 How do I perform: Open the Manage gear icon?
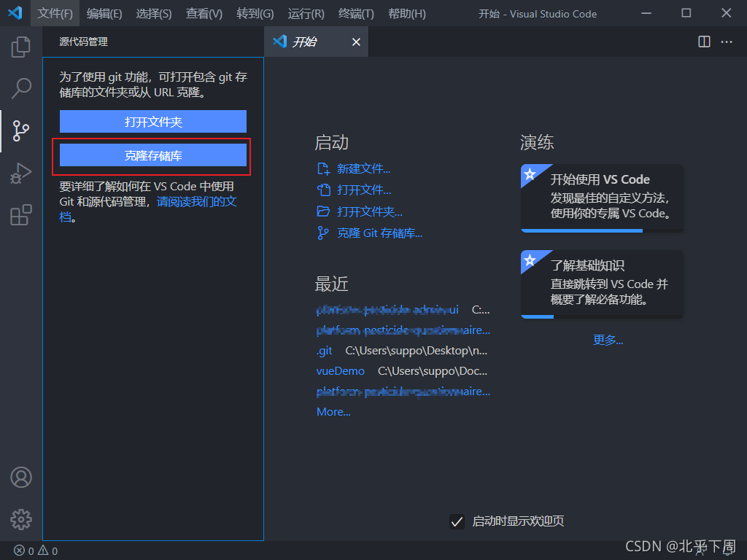point(21,519)
